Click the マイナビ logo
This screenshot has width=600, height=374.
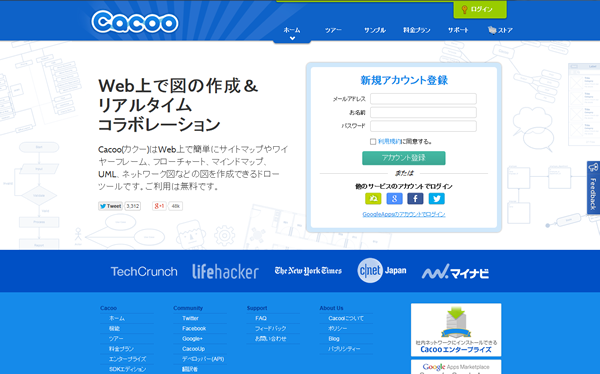coord(455,272)
